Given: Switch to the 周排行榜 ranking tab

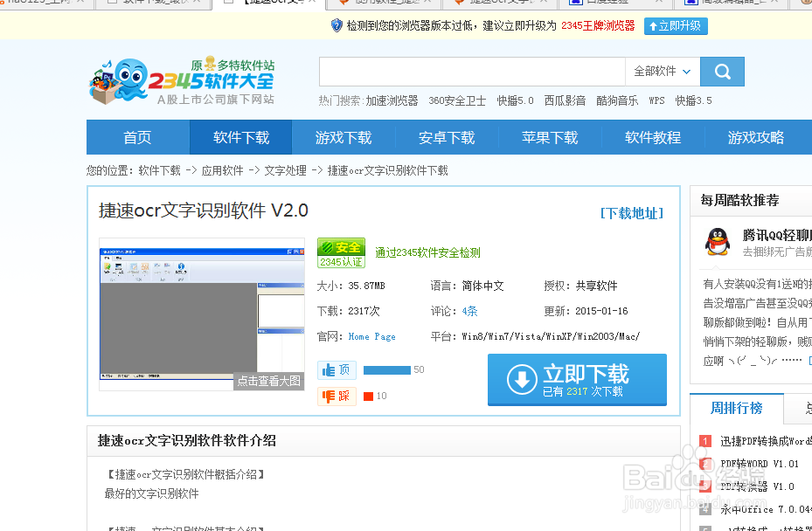Looking at the screenshot, I should pyautogui.click(x=737, y=409).
